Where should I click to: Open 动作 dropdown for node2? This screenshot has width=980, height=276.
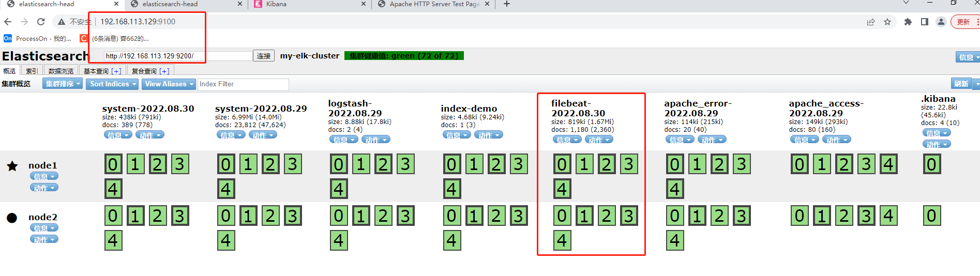[x=44, y=240]
